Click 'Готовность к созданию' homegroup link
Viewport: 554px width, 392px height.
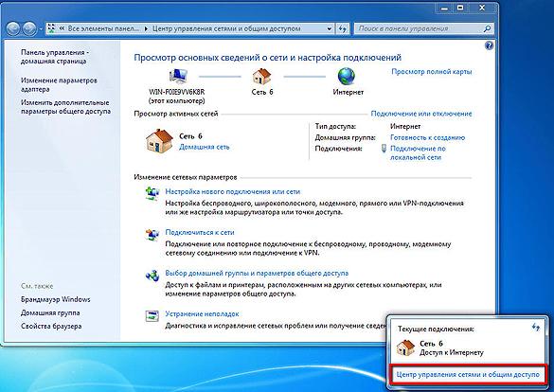pos(427,137)
